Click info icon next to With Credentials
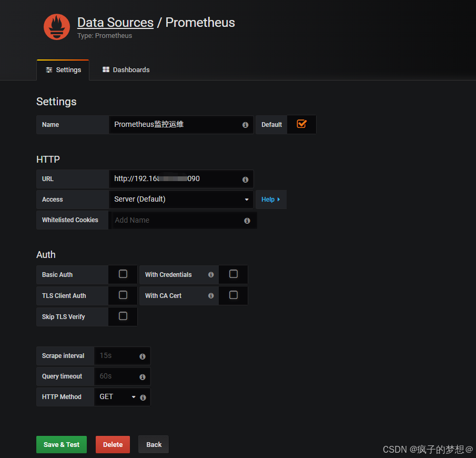Viewport: 476px width, 458px height. click(211, 275)
